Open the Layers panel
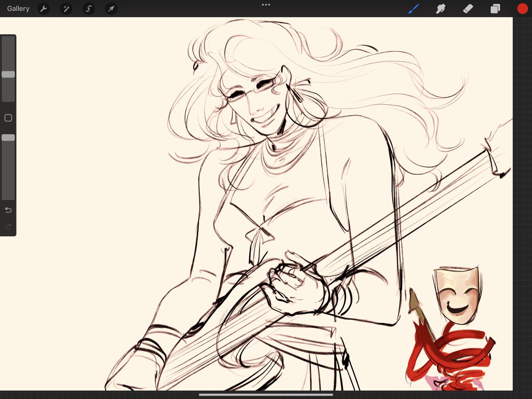The width and height of the screenshot is (532, 399). tap(495, 8)
